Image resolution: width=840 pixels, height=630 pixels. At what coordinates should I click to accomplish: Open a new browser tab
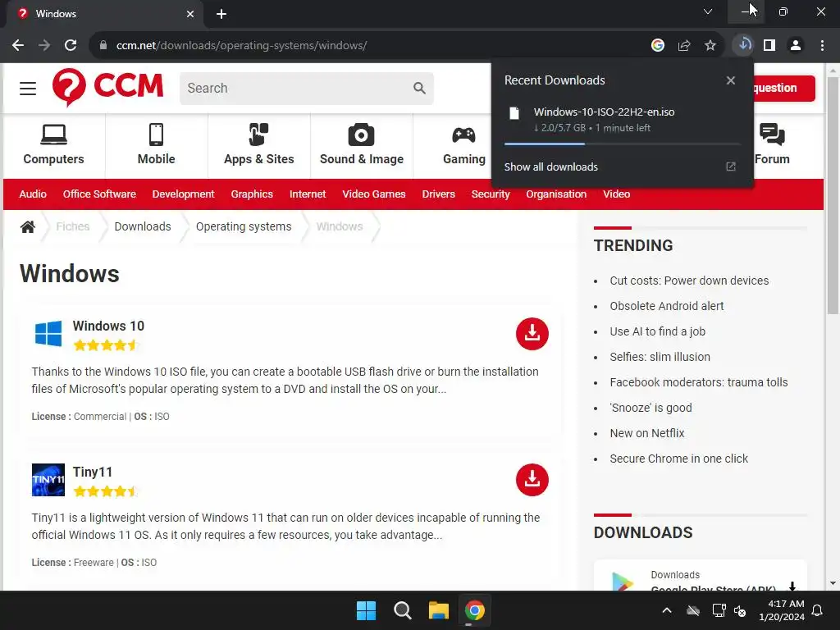[x=221, y=14]
